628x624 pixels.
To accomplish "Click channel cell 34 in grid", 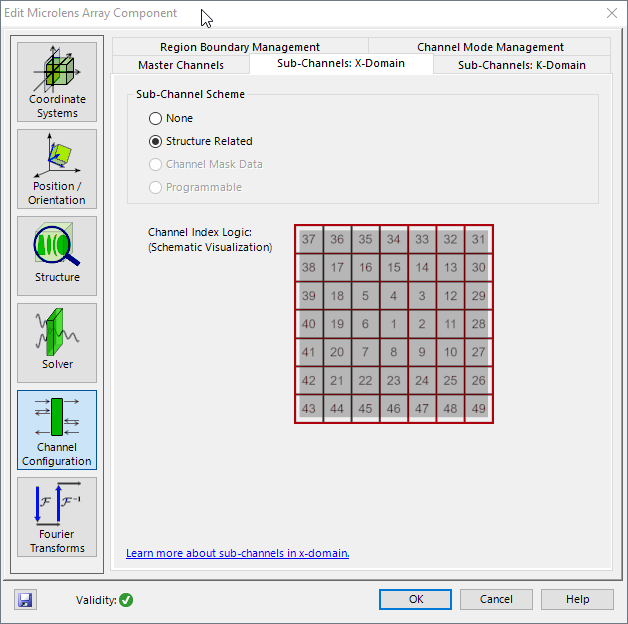I will click(x=394, y=240).
